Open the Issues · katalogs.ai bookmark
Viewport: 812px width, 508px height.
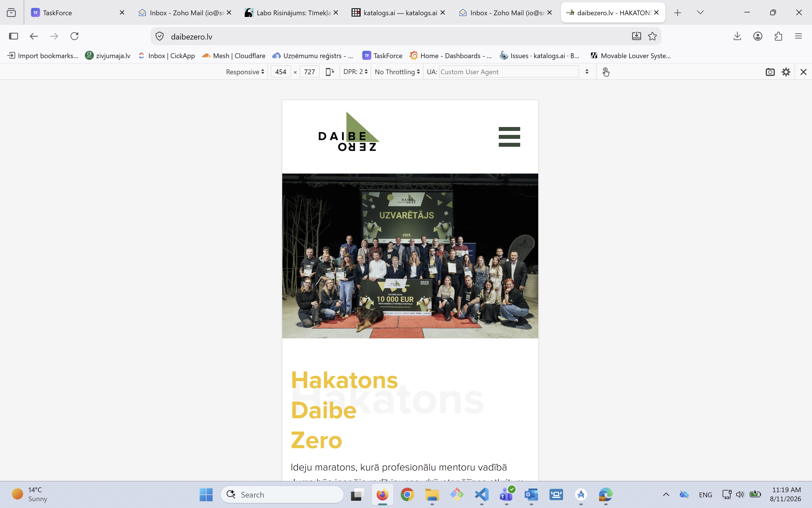[540, 55]
